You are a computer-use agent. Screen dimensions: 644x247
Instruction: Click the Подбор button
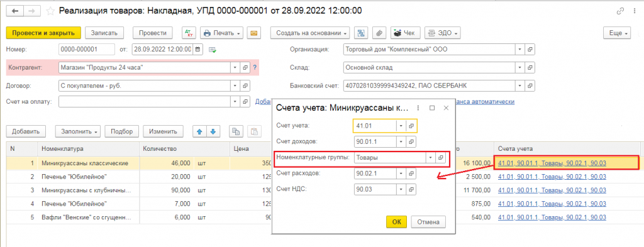[x=121, y=132]
